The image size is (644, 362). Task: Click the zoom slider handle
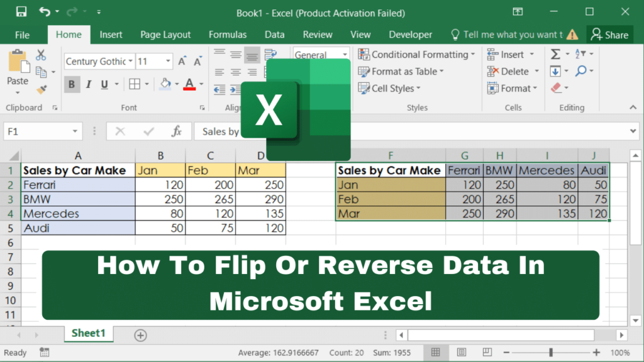point(551,353)
